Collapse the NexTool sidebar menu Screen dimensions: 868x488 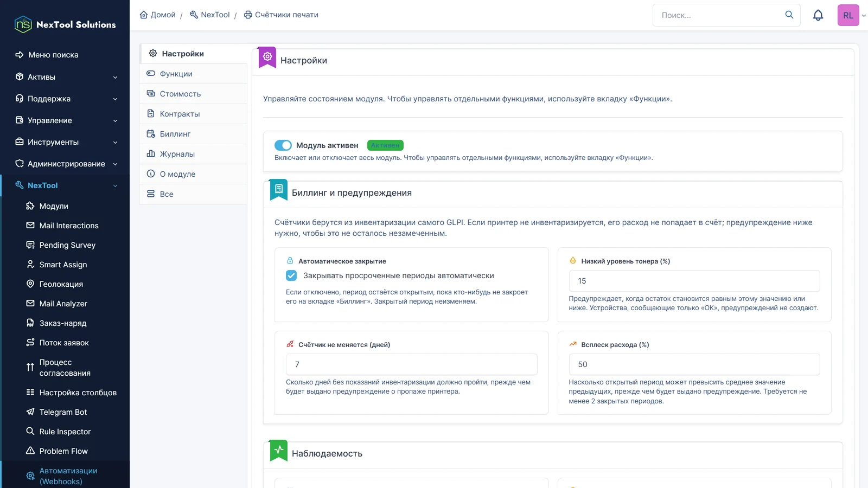(66, 185)
